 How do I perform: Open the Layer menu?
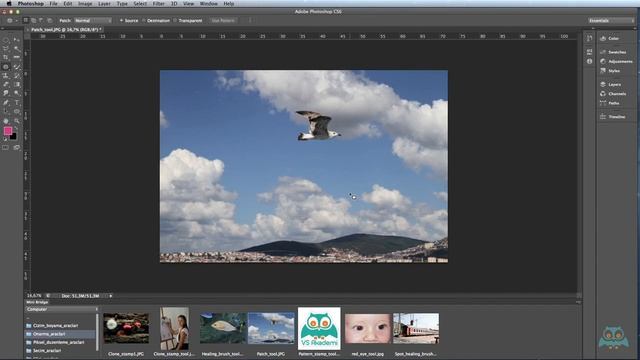[104, 4]
